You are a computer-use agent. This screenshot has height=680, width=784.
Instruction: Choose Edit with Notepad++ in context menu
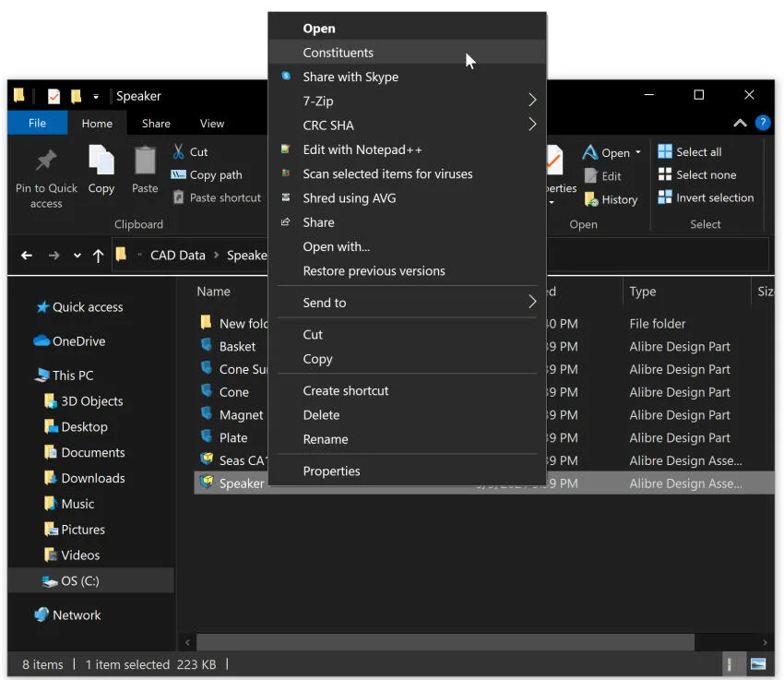(x=407, y=149)
